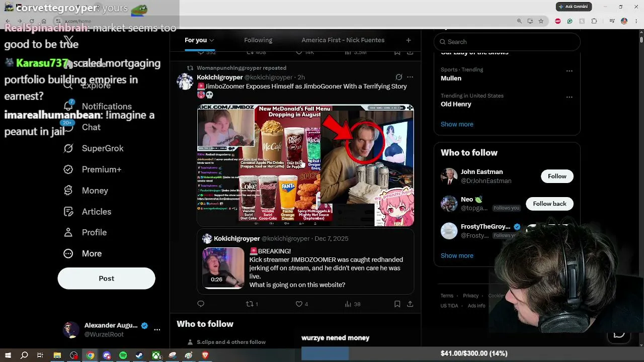Click the Post button

point(107,279)
